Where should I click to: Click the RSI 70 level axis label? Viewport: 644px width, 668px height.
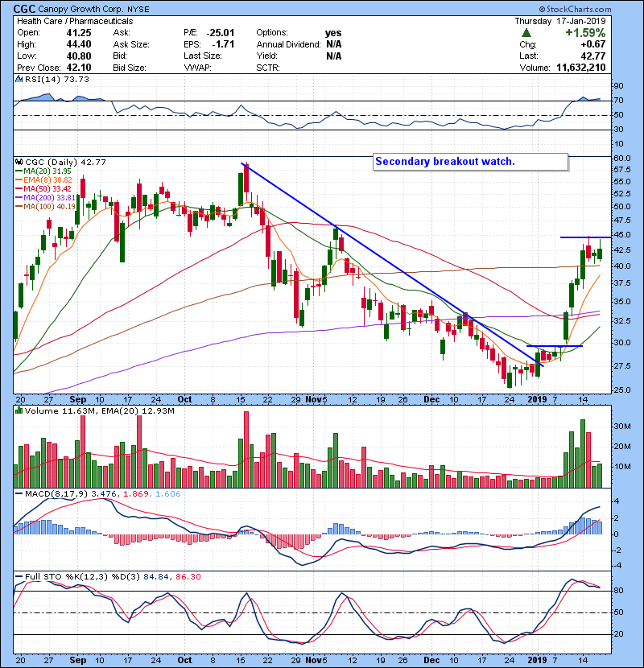[618, 101]
